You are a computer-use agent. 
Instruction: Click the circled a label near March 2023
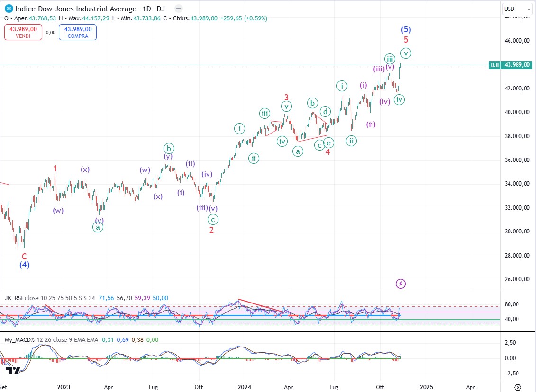tap(98, 227)
